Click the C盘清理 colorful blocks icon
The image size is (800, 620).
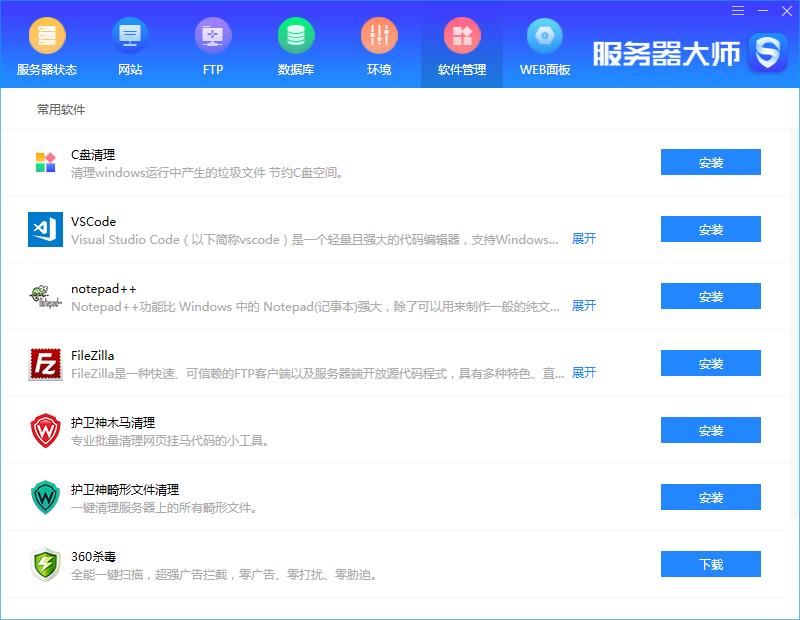[x=45, y=162]
